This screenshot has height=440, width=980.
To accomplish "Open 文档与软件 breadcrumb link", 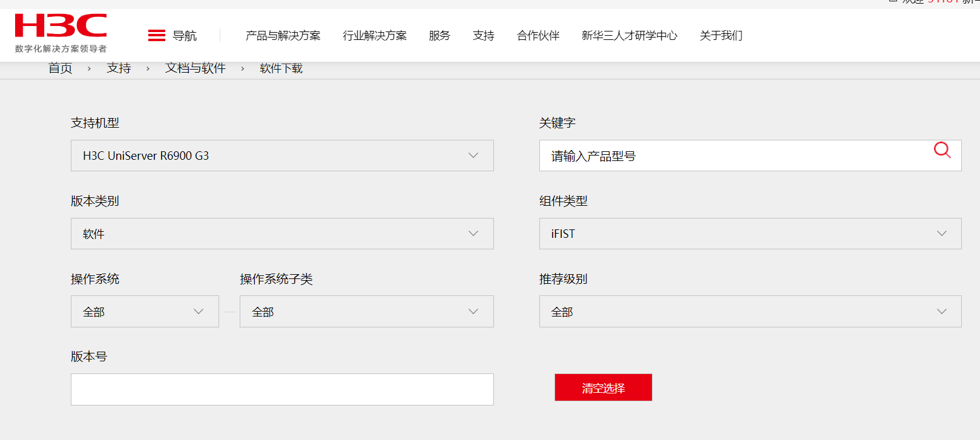I will pos(196,68).
